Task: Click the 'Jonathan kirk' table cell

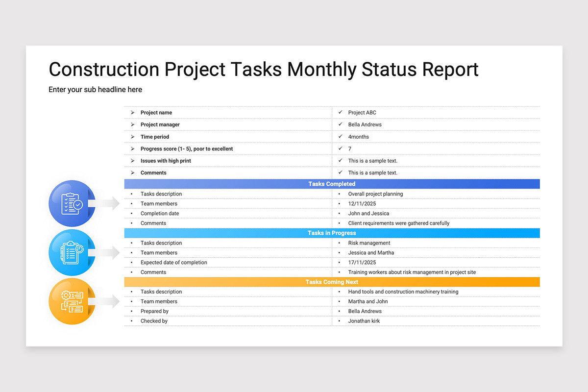Action: [436, 321]
